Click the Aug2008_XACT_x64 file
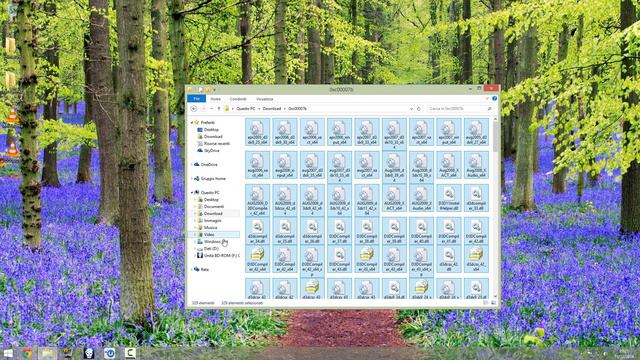Screen dimensions: 640x360 click(x=449, y=165)
